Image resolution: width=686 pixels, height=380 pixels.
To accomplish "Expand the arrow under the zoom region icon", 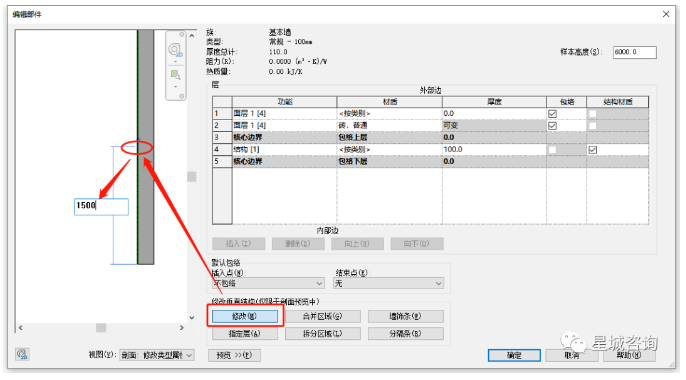I will pyautogui.click(x=175, y=87).
